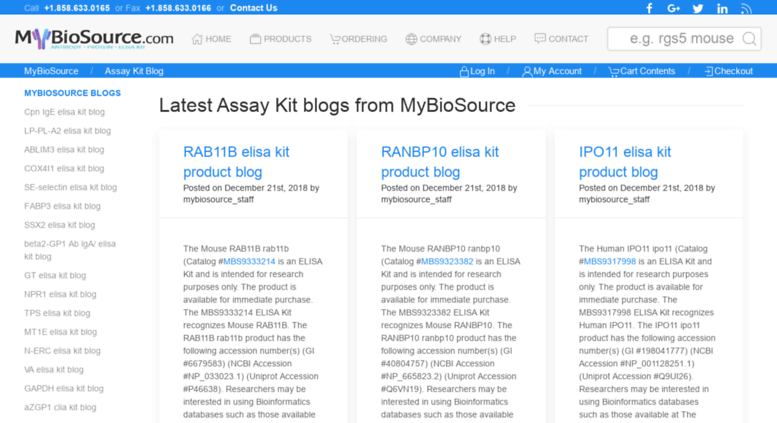Click MyBioSource breadcrumb link
The height and width of the screenshot is (423, 777).
click(51, 71)
